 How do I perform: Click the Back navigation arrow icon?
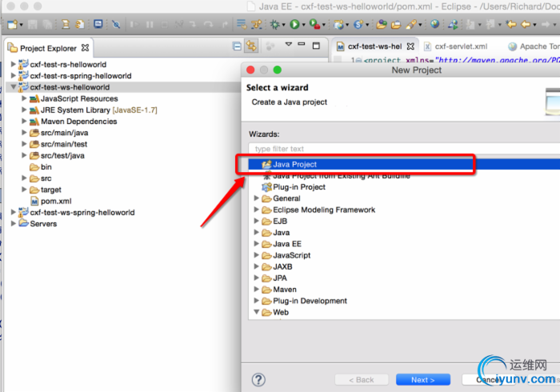pos(526,24)
